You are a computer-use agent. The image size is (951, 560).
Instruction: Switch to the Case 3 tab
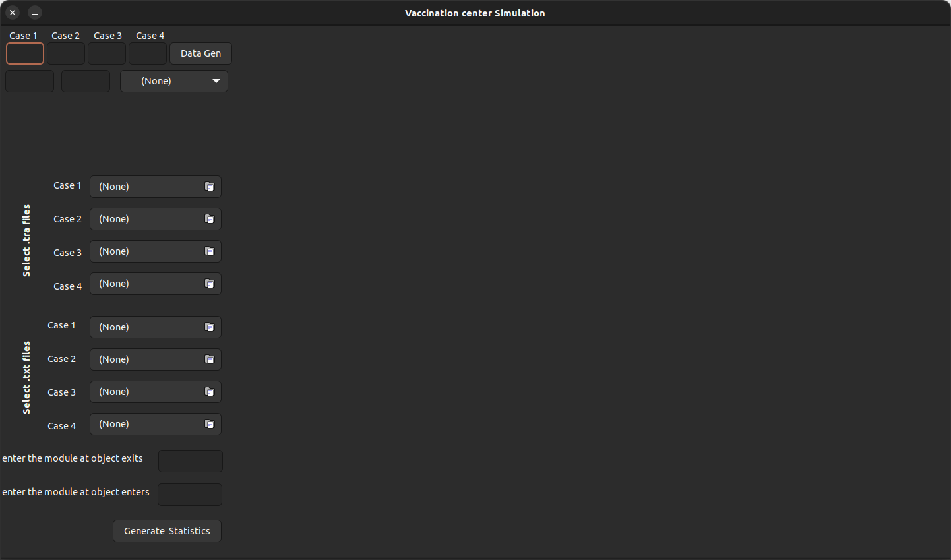point(107,35)
